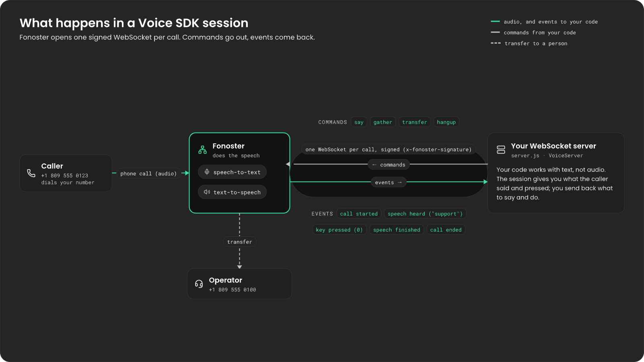Select the transfer command chip
This screenshot has width=644, height=362.
[414, 122]
